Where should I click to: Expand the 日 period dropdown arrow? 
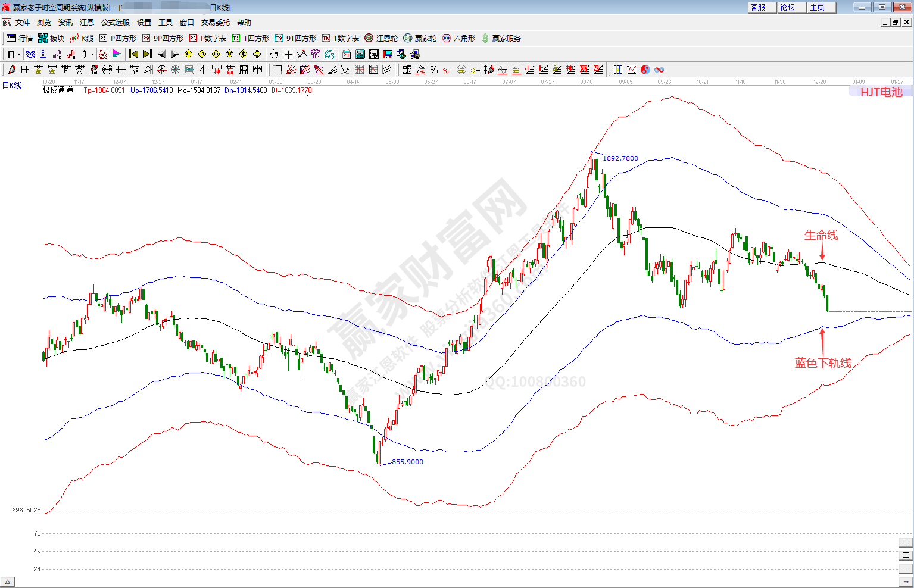19,54
